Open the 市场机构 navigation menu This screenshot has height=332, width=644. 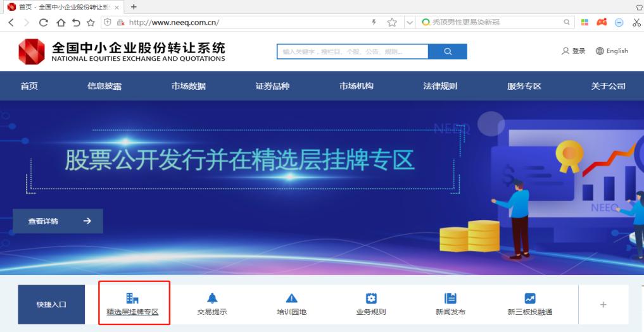357,86
